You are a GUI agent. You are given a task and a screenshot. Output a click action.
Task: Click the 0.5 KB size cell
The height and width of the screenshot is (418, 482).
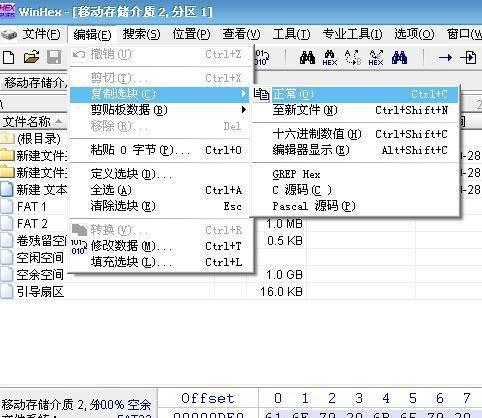tap(285, 241)
